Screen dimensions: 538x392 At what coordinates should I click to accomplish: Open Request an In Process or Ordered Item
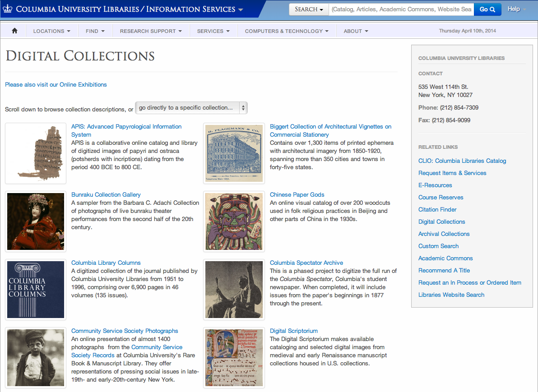tap(470, 282)
